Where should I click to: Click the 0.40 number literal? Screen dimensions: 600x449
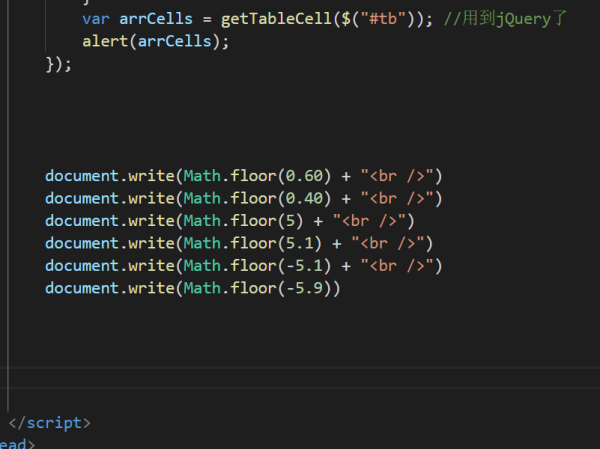pos(305,198)
